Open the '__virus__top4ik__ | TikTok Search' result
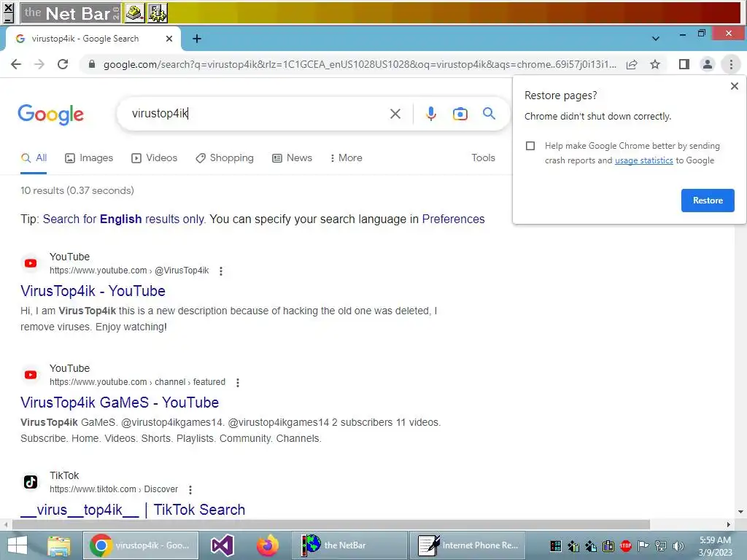 (133, 510)
